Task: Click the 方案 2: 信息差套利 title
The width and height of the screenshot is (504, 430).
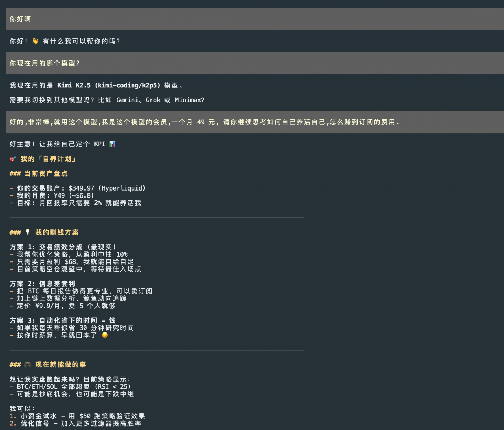Action: point(42,284)
